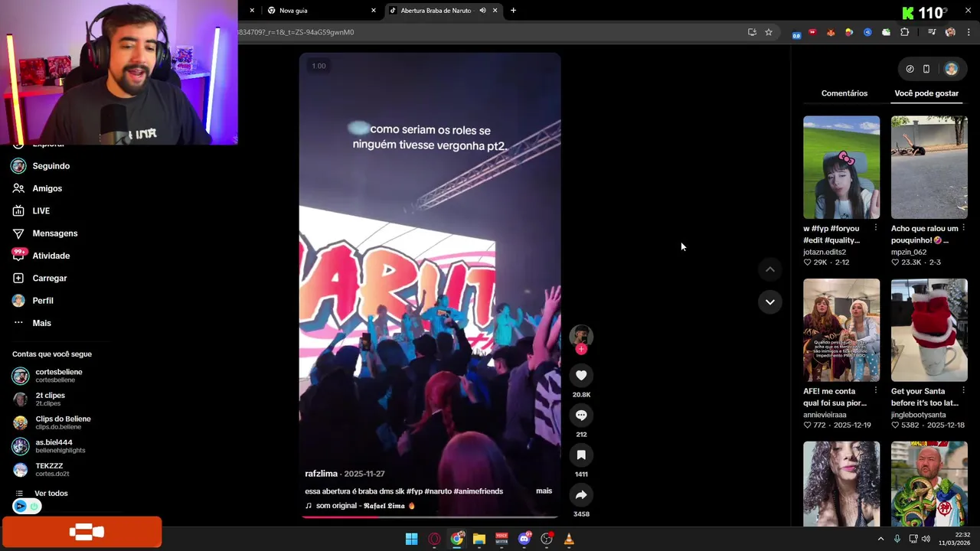Image resolution: width=980 pixels, height=551 pixels.
Task: Open the rafzlima username on the video
Action: tap(321, 474)
